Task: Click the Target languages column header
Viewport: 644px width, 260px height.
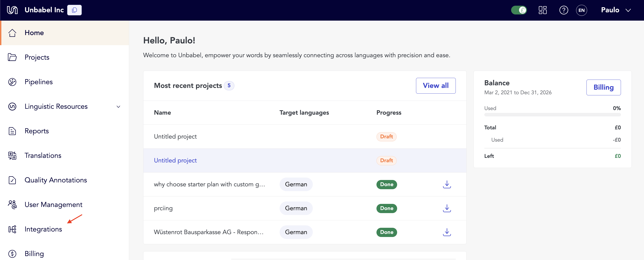Action: coord(304,113)
